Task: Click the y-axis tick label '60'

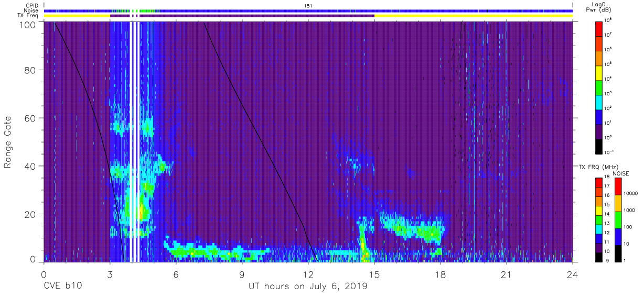Action: point(30,119)
